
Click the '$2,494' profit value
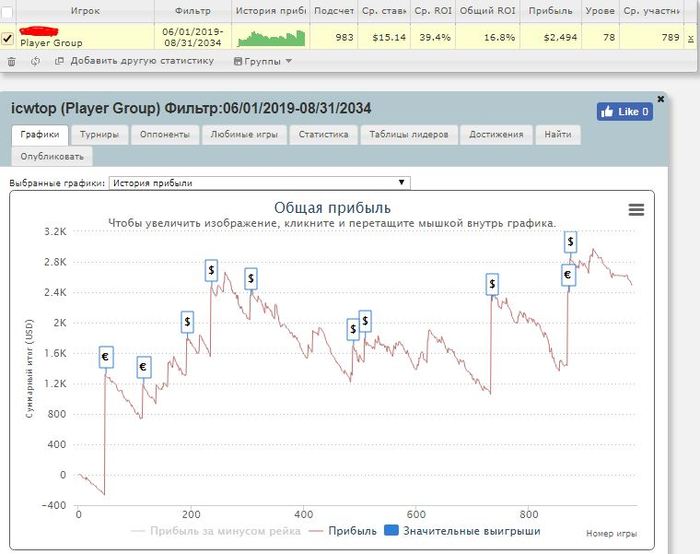pyautogui.click(x=560, y=37)
